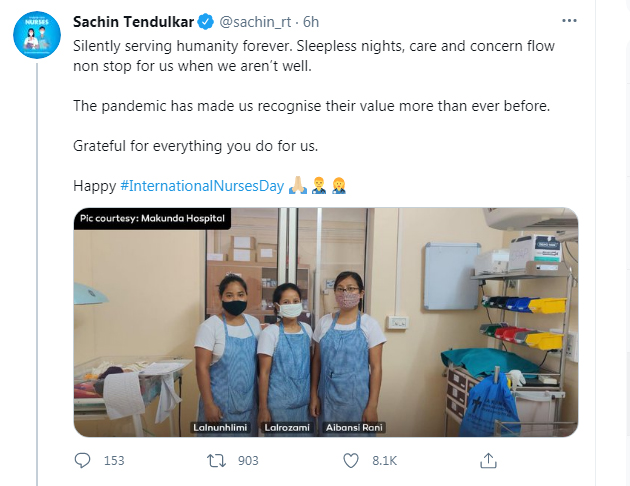Viewport: 630px width, 486px height.
Task: Click the Pic courtesy Makunda Hospital caption
Action: point(152,218)
